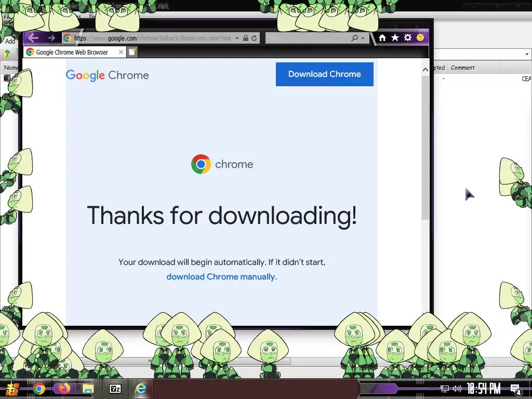Viewport: 532px width, 399px height.
Task: Follow the 'download Chrome manually' link
Action: (221, 277)
